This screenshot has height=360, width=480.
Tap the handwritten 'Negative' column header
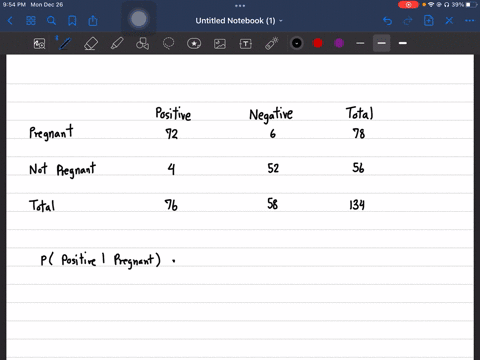(x=271, y=114)
